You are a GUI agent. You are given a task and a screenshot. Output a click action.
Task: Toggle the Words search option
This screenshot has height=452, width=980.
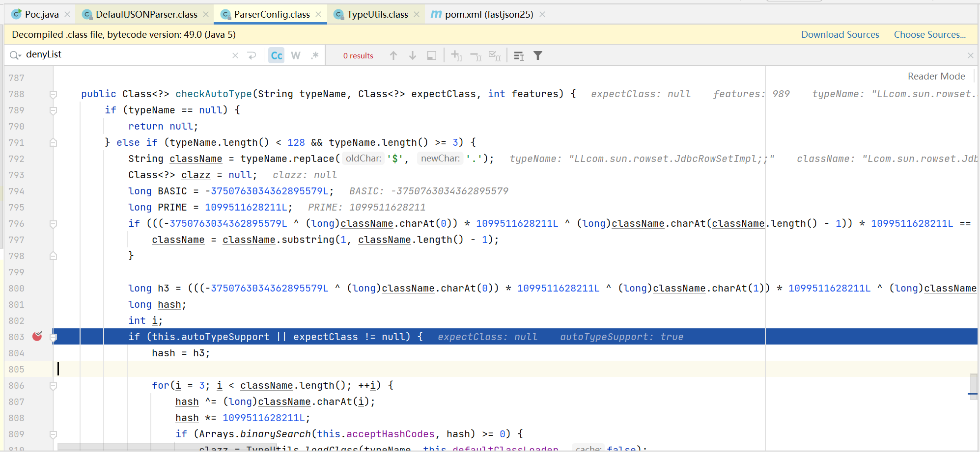click(x=296, y=55)
